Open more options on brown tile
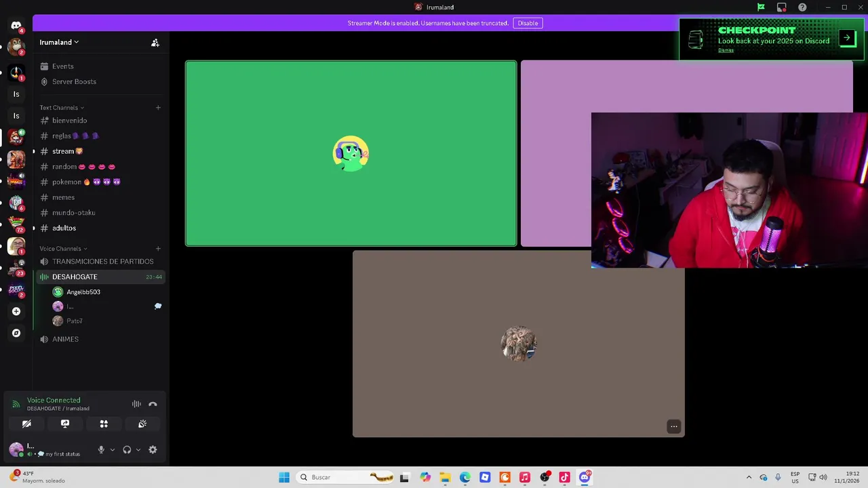Screen dimensions: 868x488 (673, 426)
